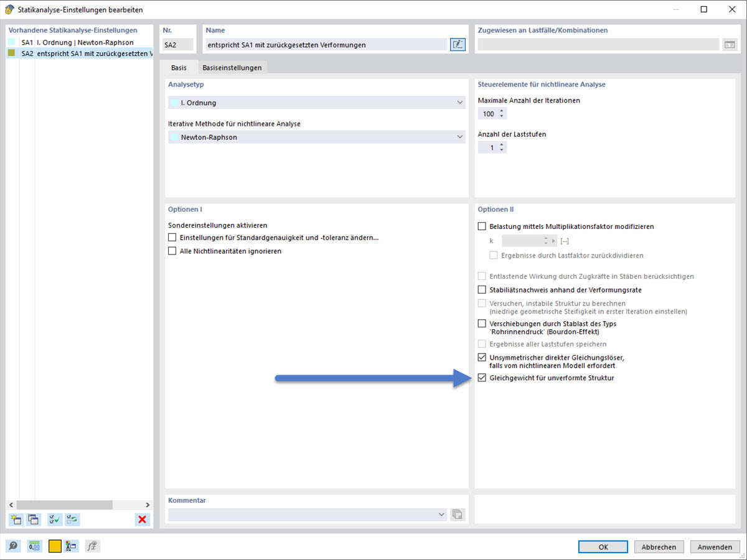The height and width of the screenshot is (560, 747).
Task: Disable Gleichgewicht für unverformte Struktur
Action: (x=482, y=378)
